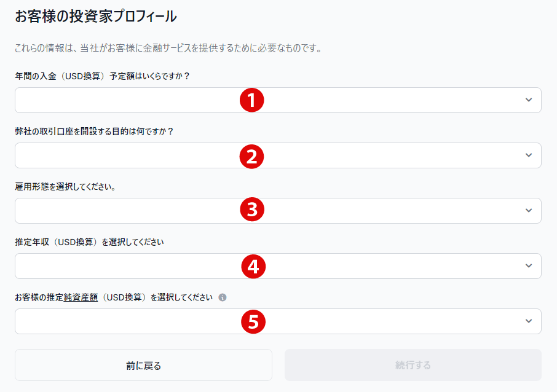The width and height of the screenshot is (557, 392).
Task: Open the 年間の入金予定額 dropdown
Action: pyautogui.click(x=123, y=100)
